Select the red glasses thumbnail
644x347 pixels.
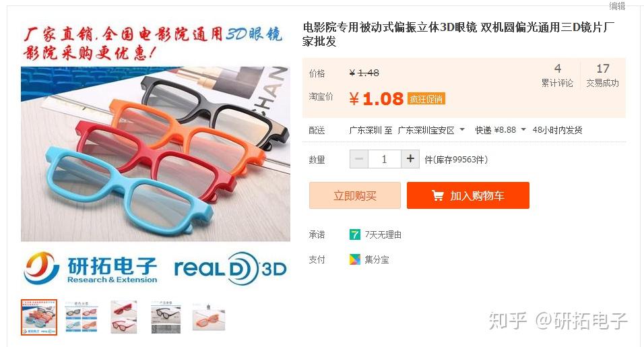point(124,317)
